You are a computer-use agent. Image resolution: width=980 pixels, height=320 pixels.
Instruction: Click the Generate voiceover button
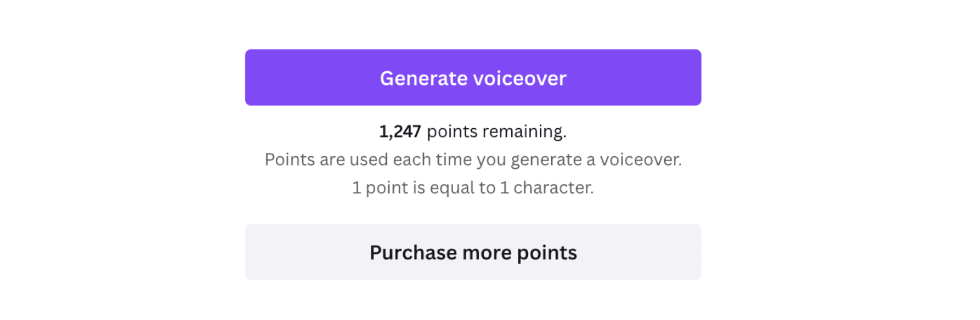[x=473, y=77]
